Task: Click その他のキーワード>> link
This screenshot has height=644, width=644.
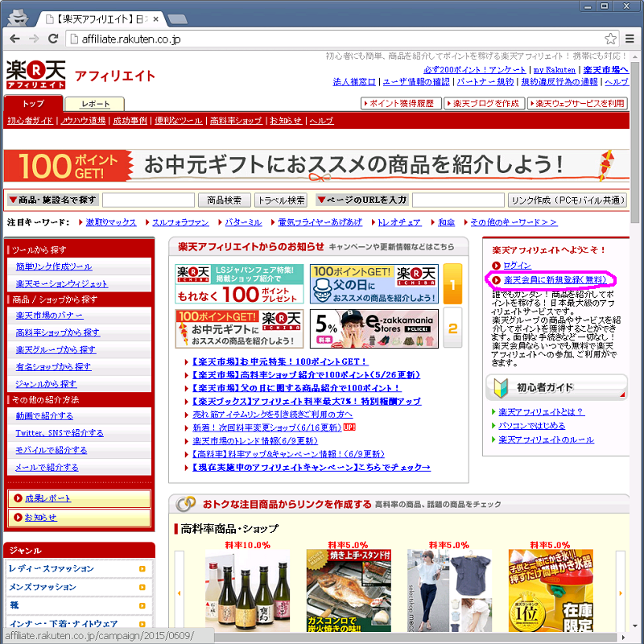Action: [514, 222]
